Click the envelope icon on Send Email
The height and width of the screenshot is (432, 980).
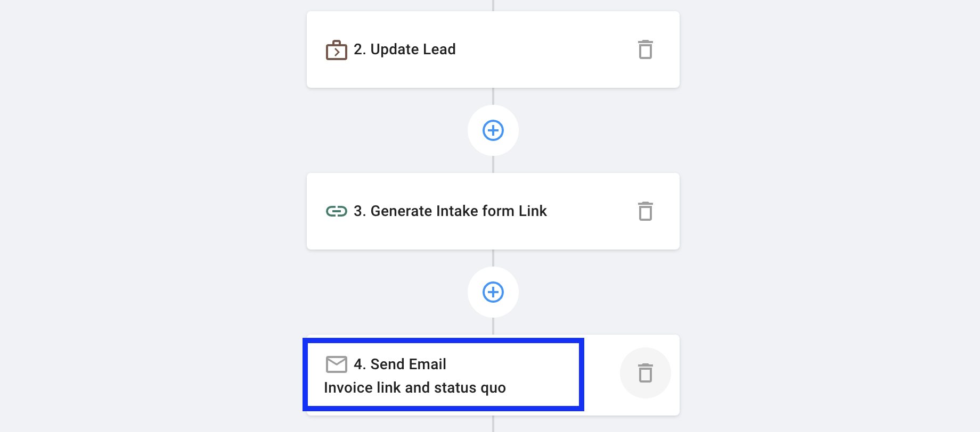(x=336, y=364)
